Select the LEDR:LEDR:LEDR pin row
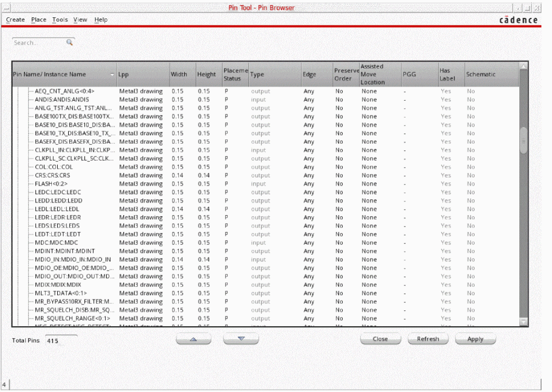The image size is (552, 392). [265, 217]
